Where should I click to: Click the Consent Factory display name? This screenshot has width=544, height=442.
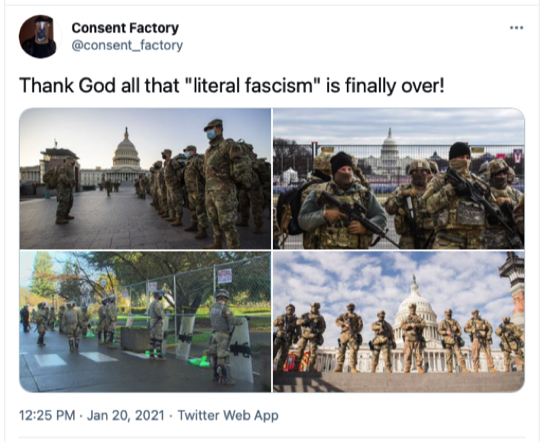[x=125, y=28]
